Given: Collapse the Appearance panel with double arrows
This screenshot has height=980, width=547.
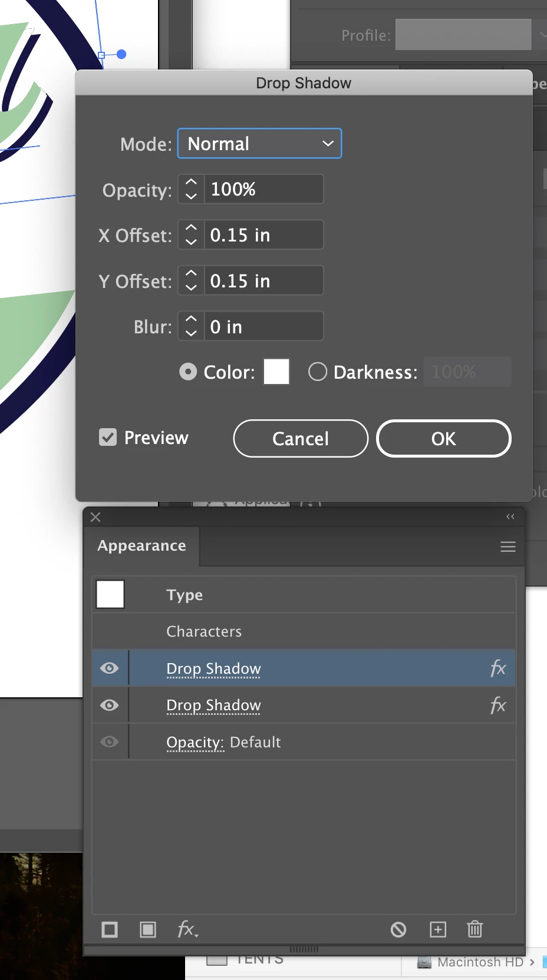Looking at the screenshot, I should pos(510,517).
